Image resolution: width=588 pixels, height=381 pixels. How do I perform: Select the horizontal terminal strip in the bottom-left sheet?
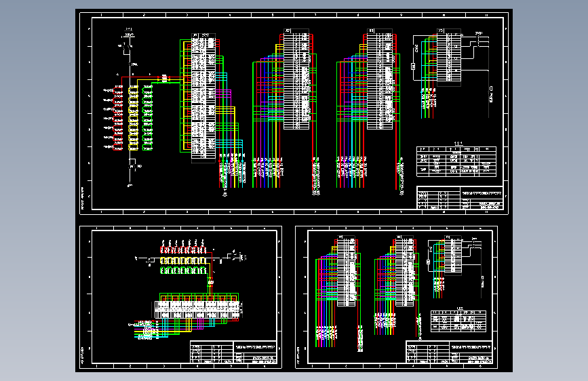[197, 310]
